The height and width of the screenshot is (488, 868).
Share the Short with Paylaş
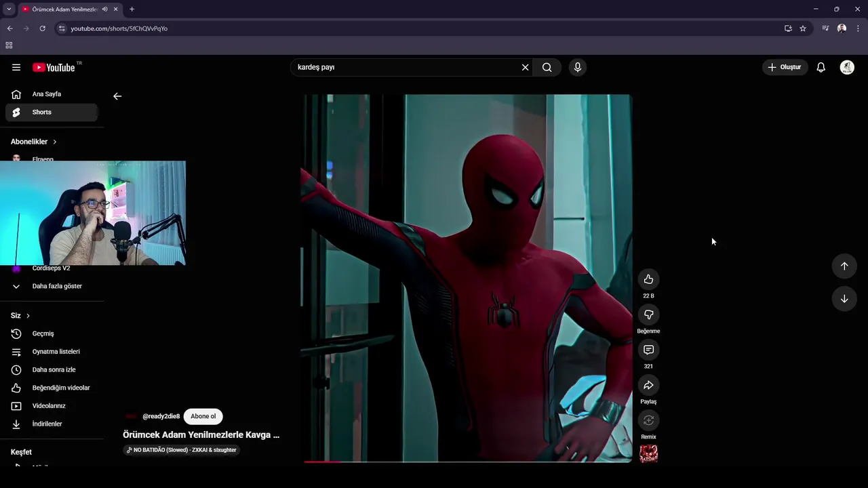[x=648, y=385]
